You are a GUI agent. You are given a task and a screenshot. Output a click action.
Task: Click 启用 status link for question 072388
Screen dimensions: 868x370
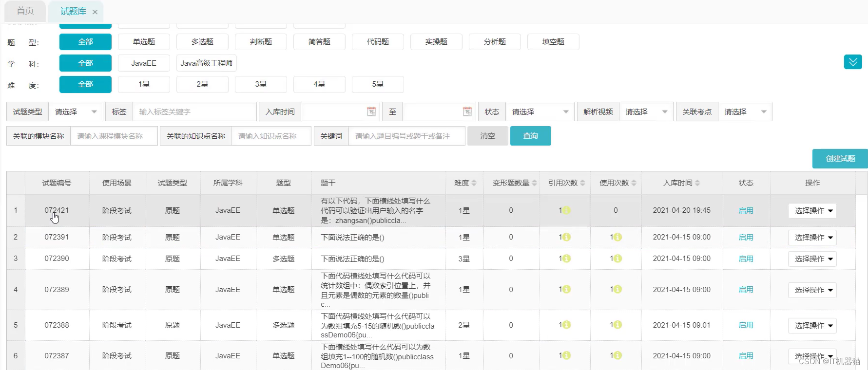[746, 325]
